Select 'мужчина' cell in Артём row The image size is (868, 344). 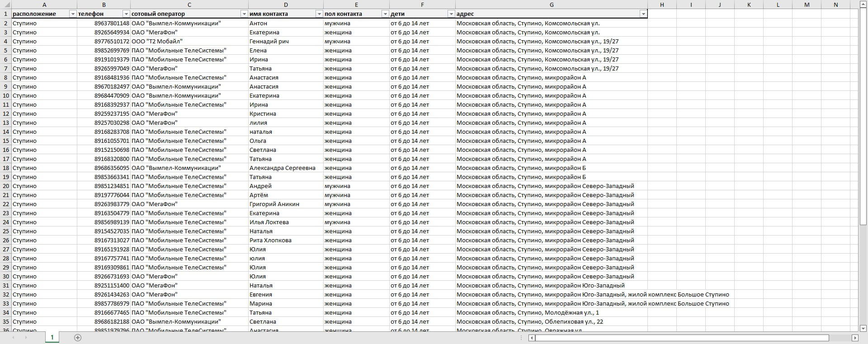coord(356,195)
